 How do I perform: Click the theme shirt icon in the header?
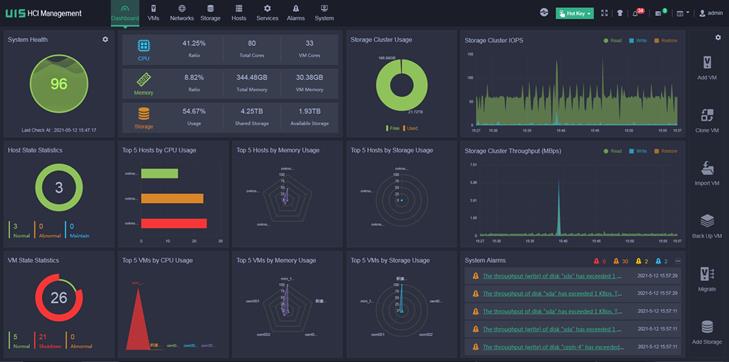point(620,13)
